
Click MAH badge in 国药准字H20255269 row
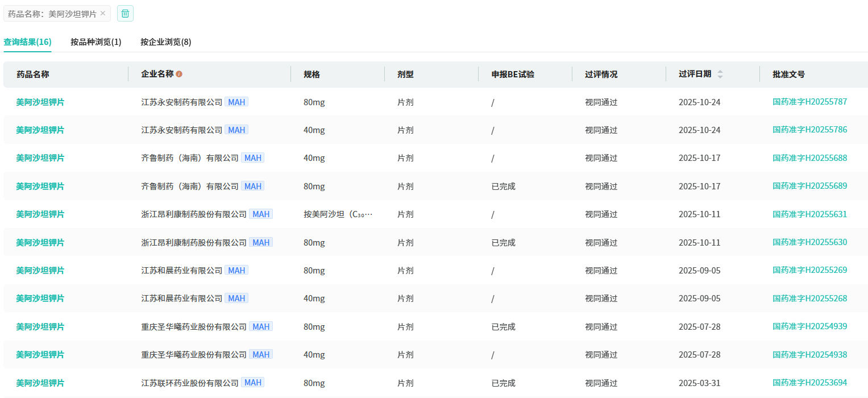click(236, 271)
